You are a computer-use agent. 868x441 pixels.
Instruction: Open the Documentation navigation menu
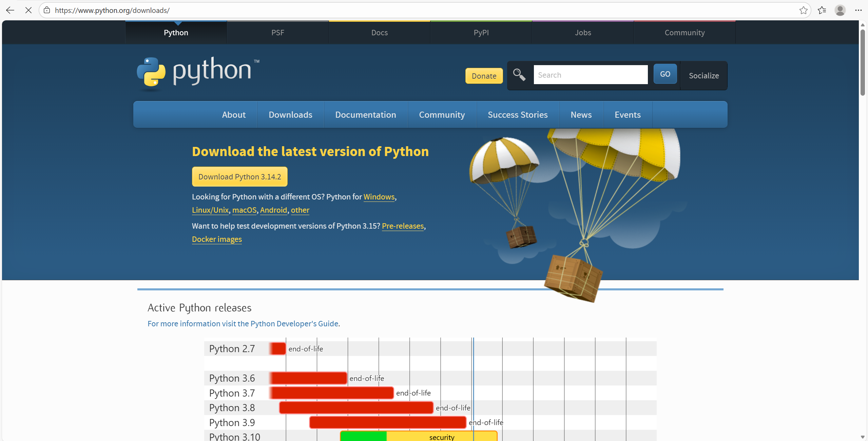pos(365,115)
